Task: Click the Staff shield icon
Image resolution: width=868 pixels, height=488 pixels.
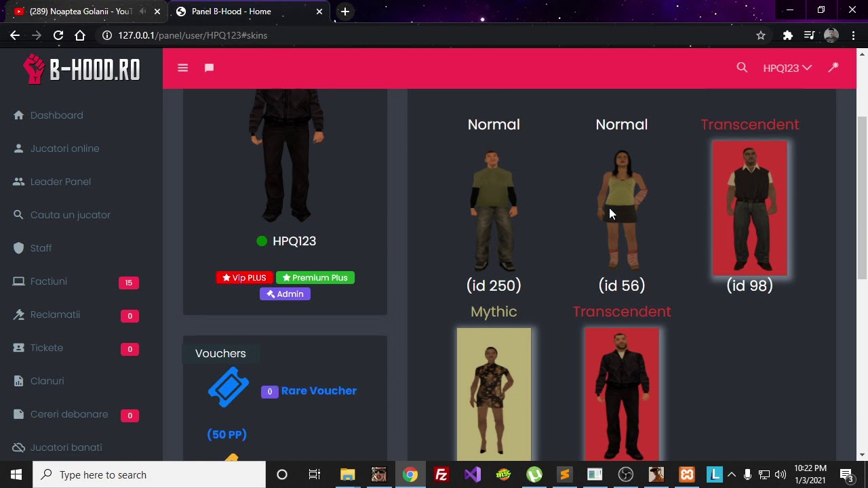Action: (18, 248)
